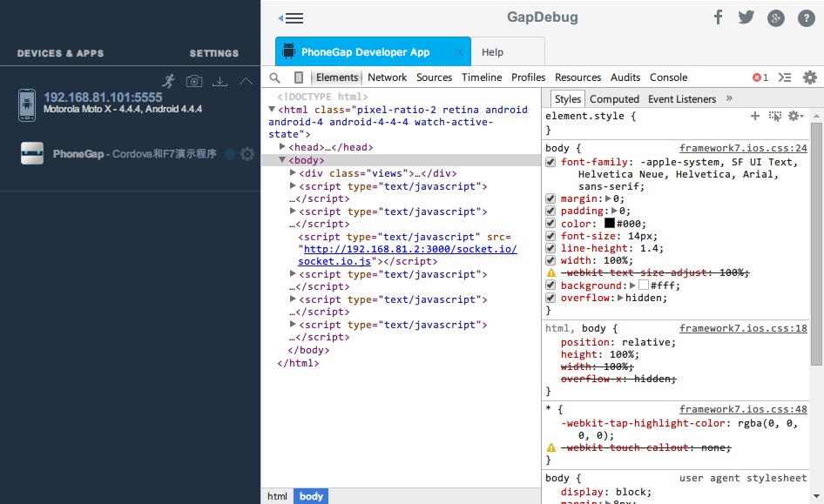
Task: Expand the div with class views
Action: click(x=293, y=172)
